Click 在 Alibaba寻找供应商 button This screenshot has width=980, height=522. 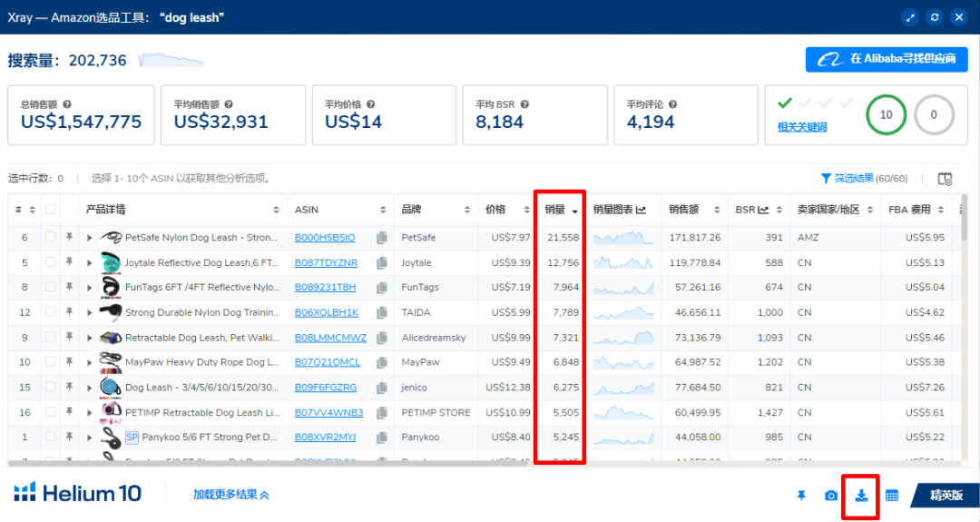pos(887,59)
